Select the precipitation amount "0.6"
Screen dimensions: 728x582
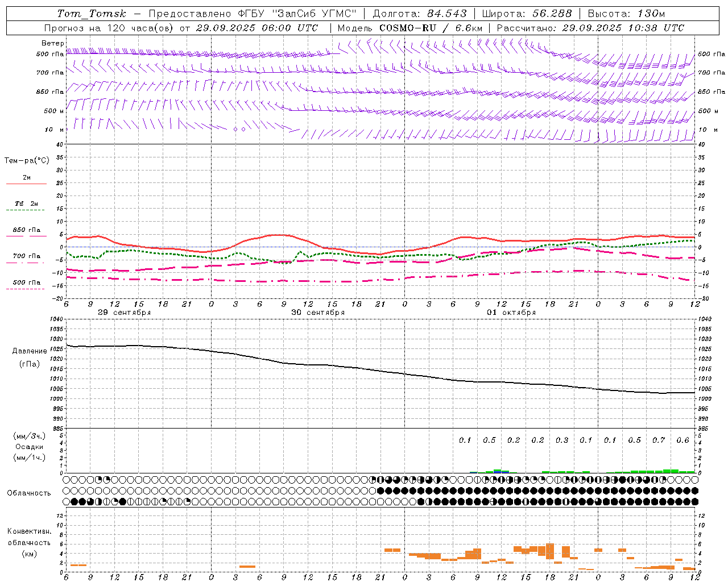(682, 440)
